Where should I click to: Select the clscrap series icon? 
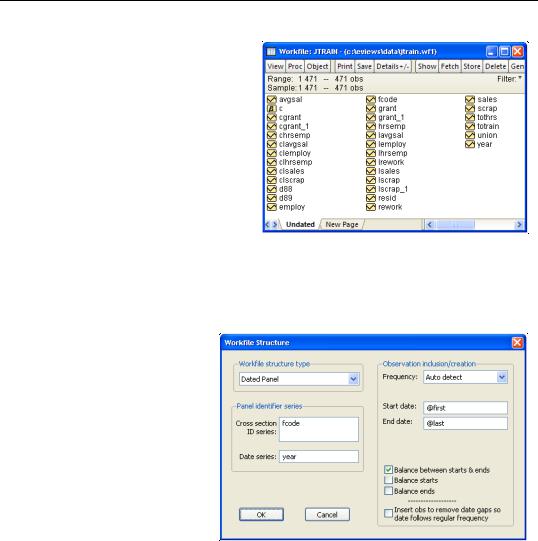272,180
